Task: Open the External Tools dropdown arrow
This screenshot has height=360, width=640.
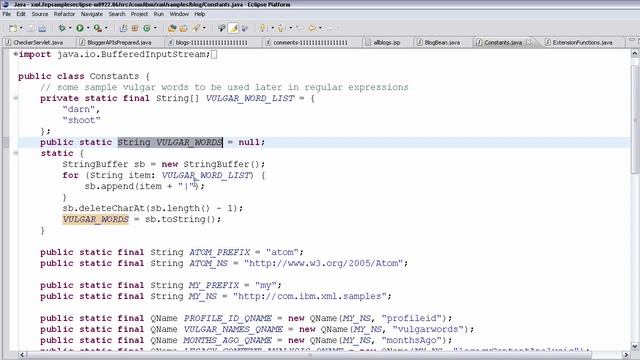Action: [x=106, y=28]
